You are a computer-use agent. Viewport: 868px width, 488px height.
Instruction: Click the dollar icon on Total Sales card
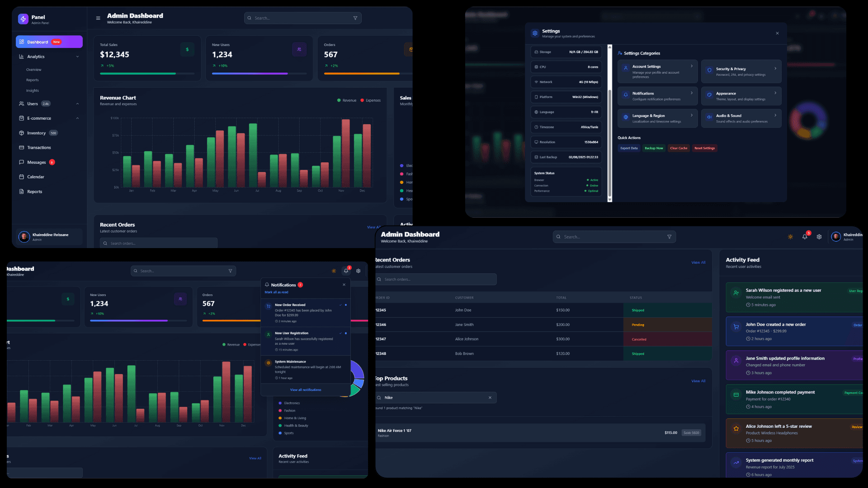pos(187,49)
